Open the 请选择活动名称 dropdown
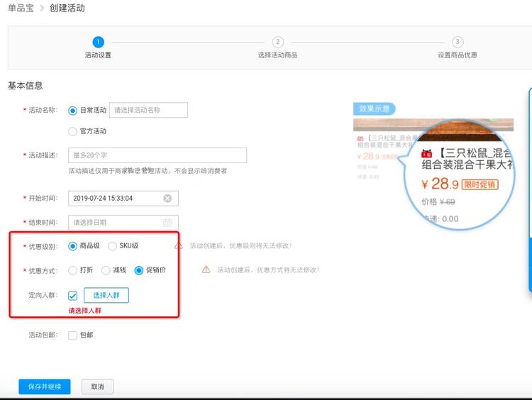Screen dimensions: 532x400 [149, 110]
